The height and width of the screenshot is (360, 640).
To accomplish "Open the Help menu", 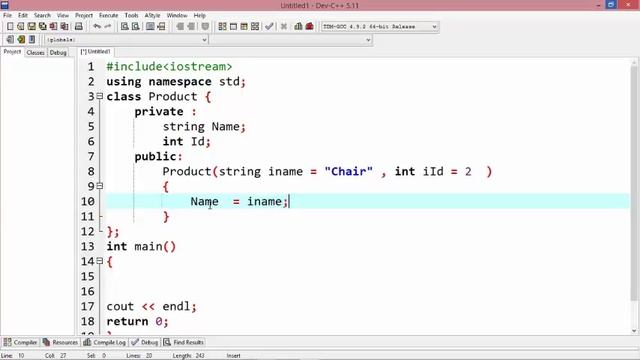I will [x=200, y=16].
